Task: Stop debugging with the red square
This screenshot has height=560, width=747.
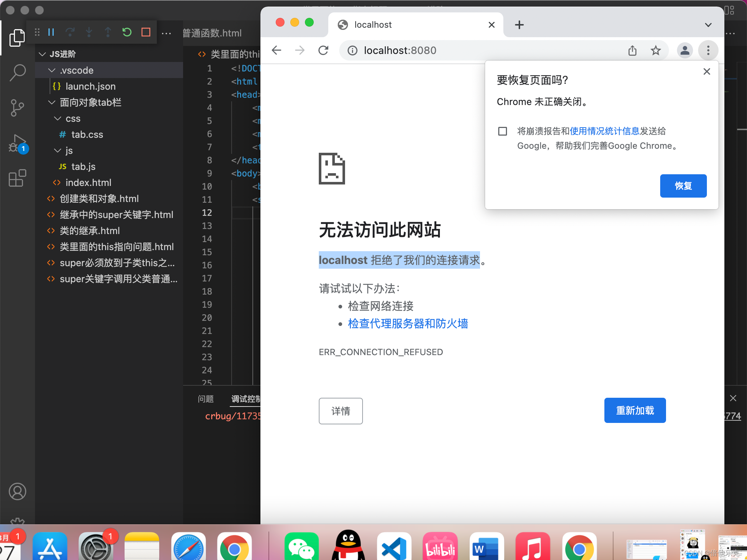Action: tap(146, 32)
